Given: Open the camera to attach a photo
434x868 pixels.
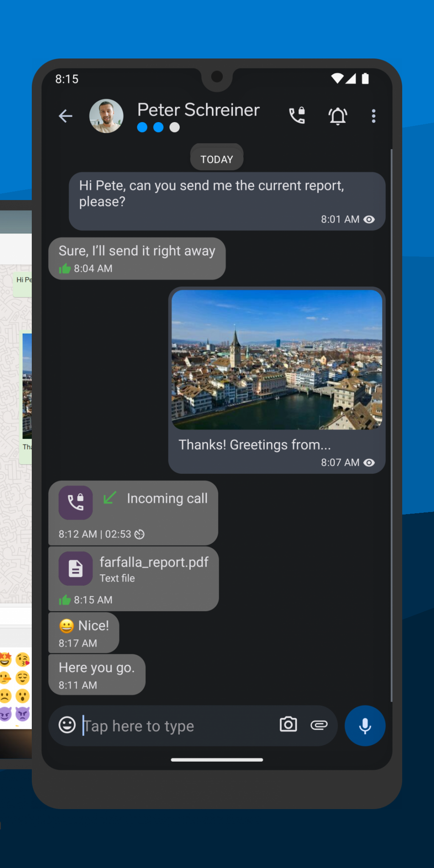Looking at the screenshot, I should (288, 724).
